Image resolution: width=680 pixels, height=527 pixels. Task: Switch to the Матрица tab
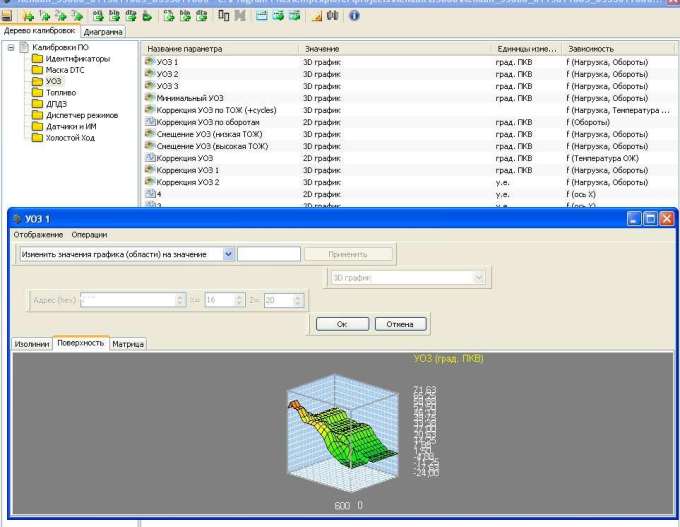coord(128,344)
